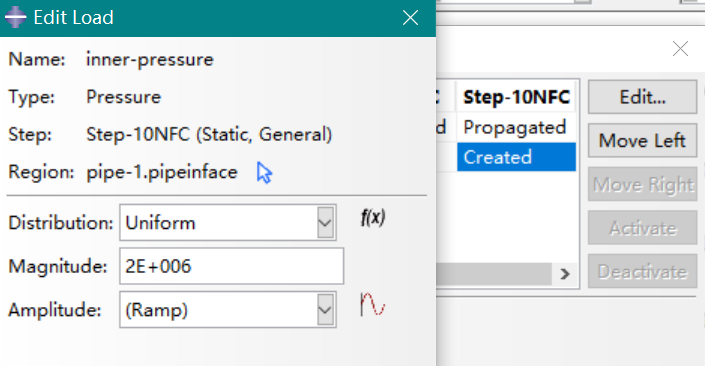Expand the Amplitude dropdown arrow
The width and height of the screenshot is (705, 366).
325,309
